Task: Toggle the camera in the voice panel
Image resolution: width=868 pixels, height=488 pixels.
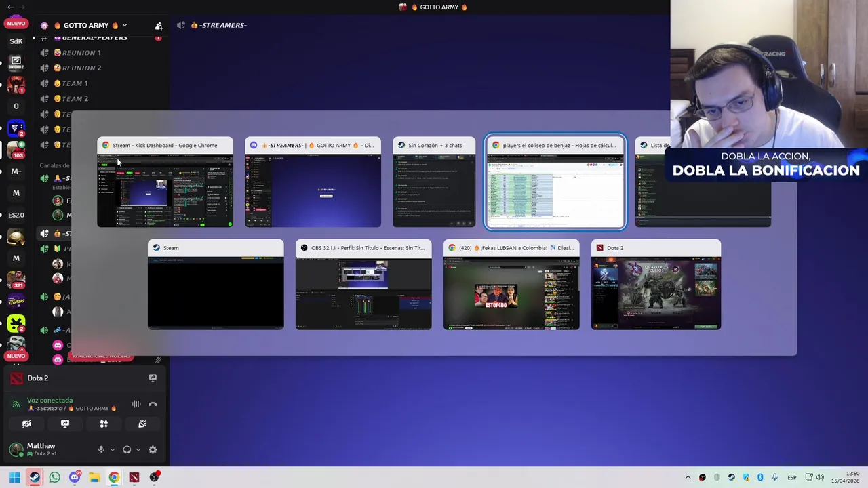Action: tap(26, 424)
